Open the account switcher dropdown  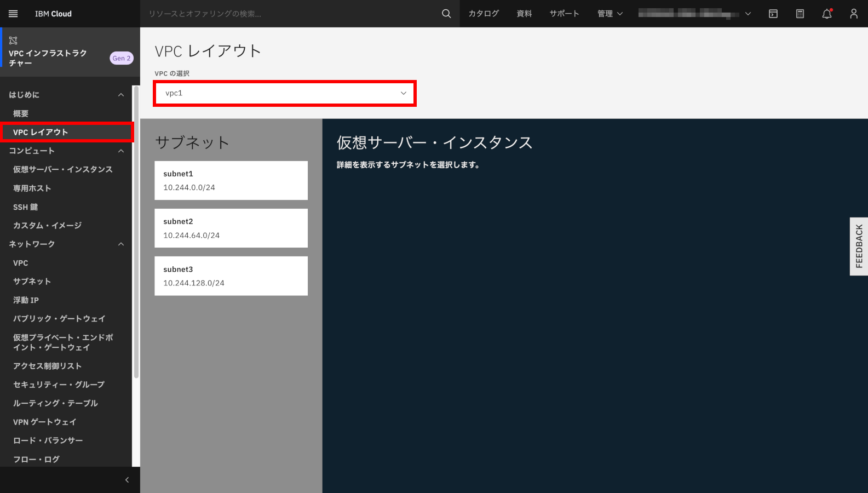coord(694,14)
